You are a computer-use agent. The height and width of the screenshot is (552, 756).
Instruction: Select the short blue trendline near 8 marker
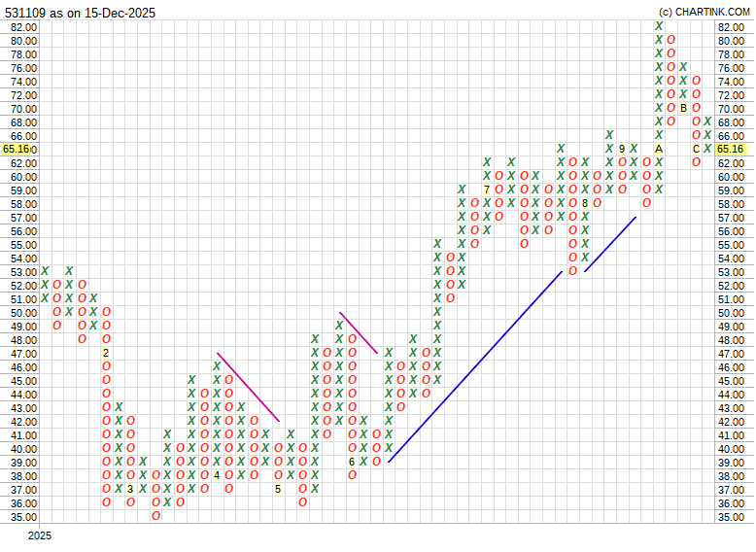coord(610,244)
